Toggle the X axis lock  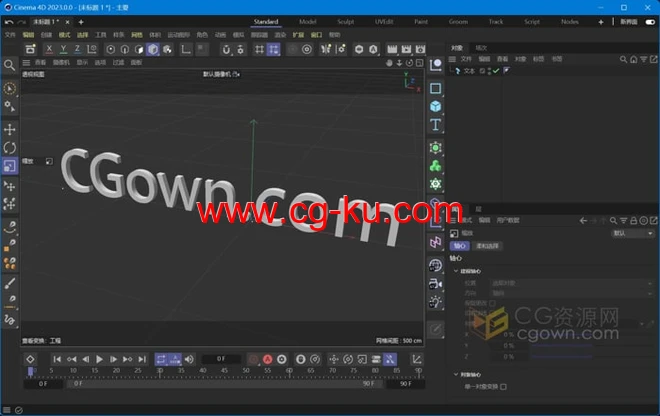pos(49,49)
